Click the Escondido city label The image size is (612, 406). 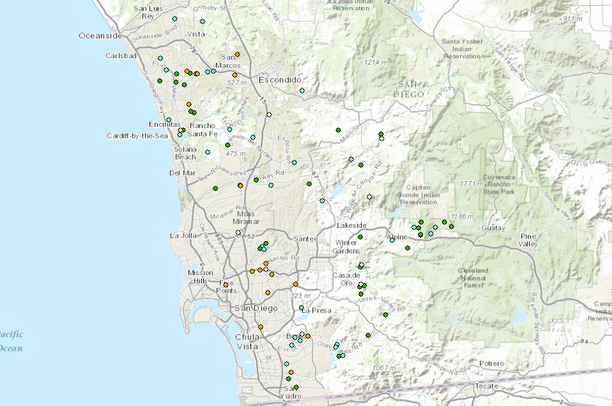coord(279,78)
